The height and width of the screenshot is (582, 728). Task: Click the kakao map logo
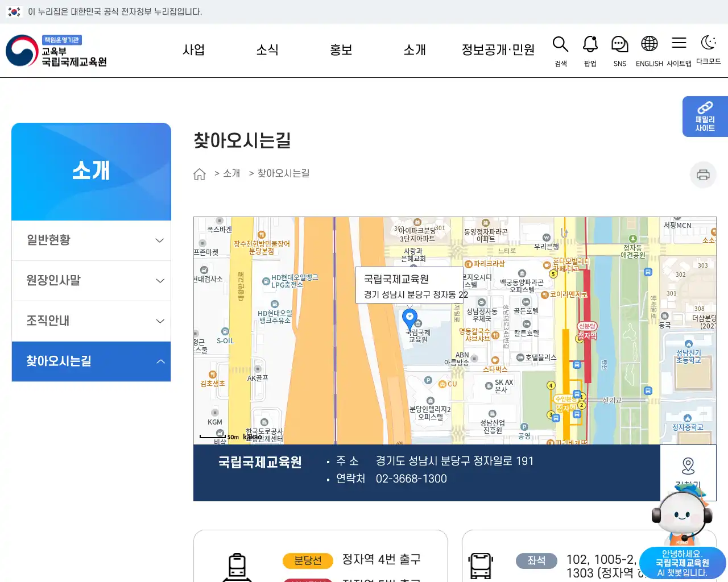click(253, 437)
